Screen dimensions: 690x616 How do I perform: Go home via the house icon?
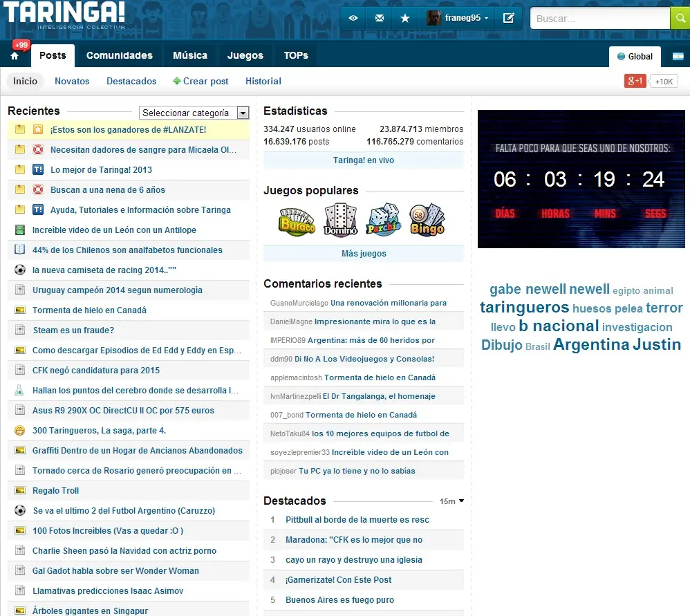(15, 56)
